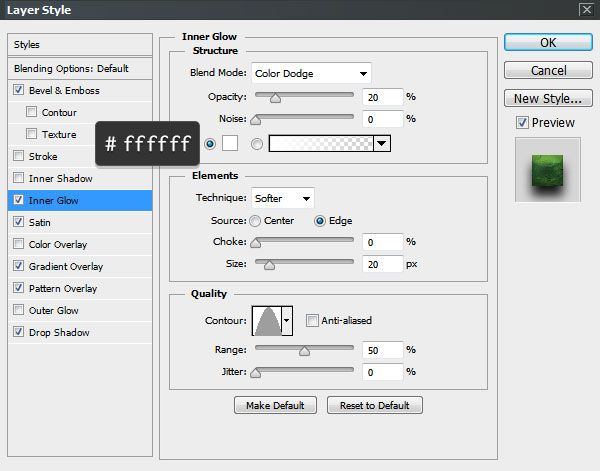Open the gradient picker dropdown arrow
This screenshot has height=471, width=600.
click(x=382, y=143)
